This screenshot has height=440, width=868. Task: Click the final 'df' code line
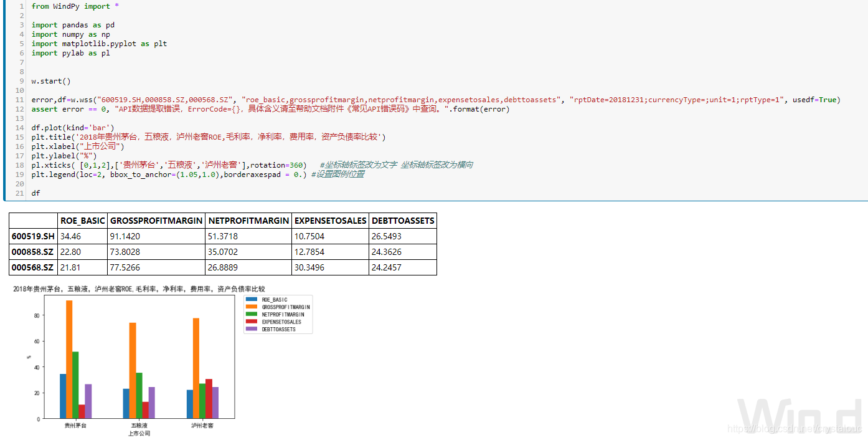pos(36,193)
